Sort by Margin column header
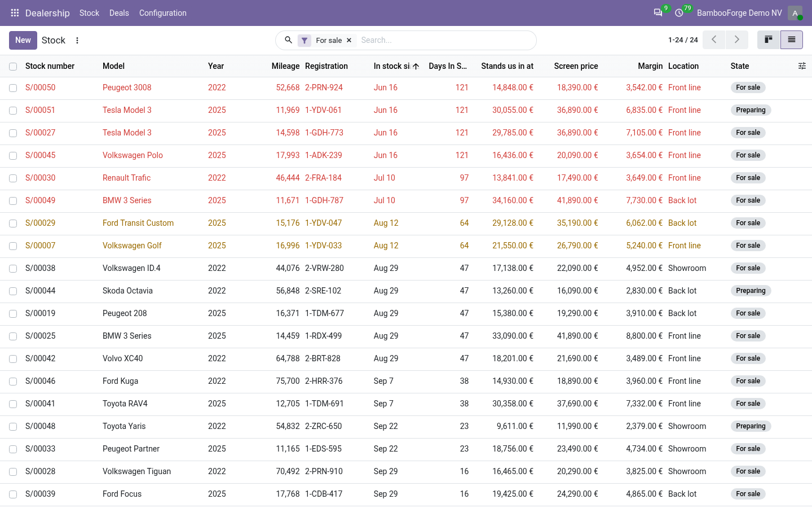This screenshot has height=508, width=812. pos(650,66)
